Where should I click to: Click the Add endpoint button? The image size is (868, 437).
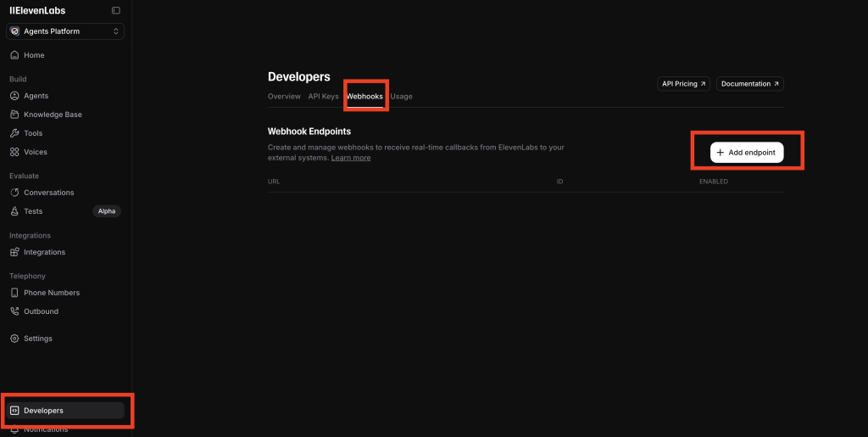(746, 153)
